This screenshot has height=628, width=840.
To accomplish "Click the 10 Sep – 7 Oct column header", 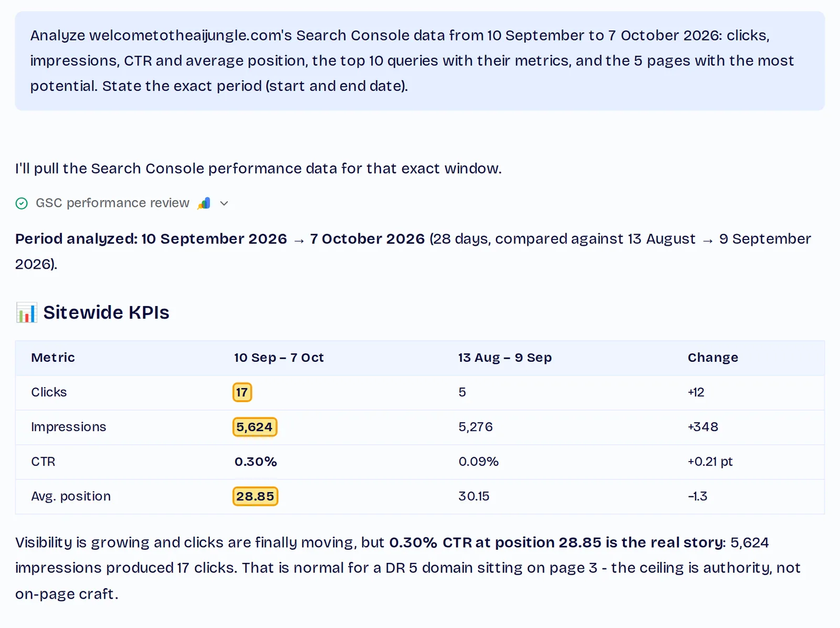I will coord(279,358).
